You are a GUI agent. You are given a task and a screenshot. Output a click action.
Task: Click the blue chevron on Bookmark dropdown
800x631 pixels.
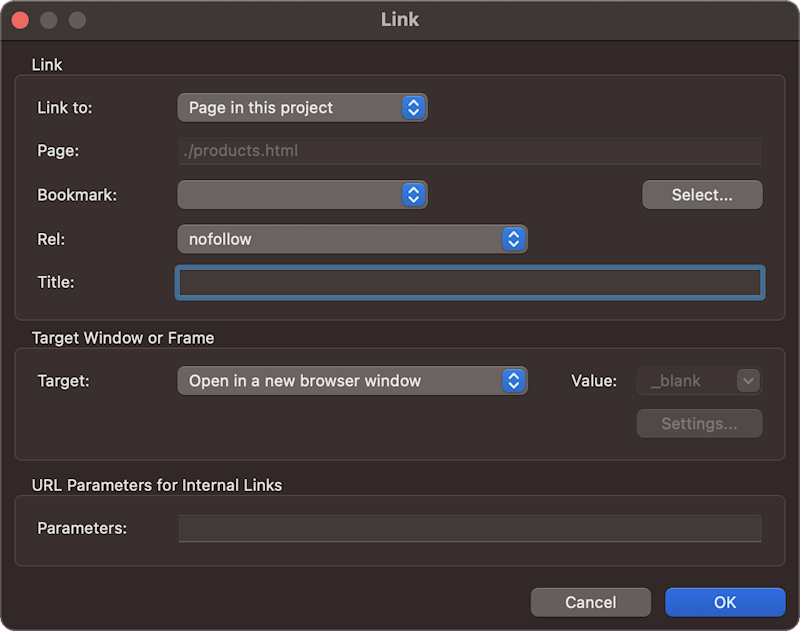point(413,195)
